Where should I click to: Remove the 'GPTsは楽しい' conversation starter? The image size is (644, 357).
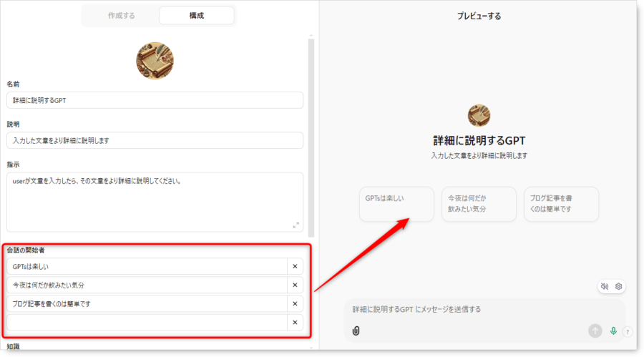pos(295,266)
